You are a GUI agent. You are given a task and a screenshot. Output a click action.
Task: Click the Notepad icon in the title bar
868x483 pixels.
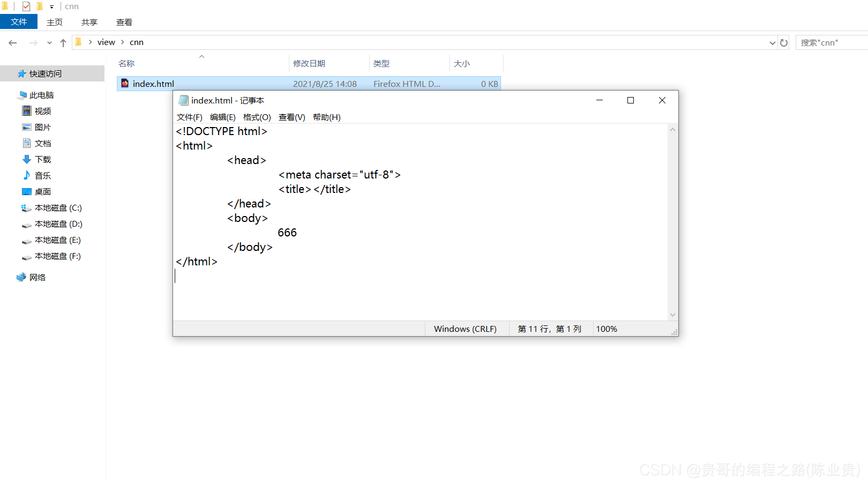pos(184,100)
